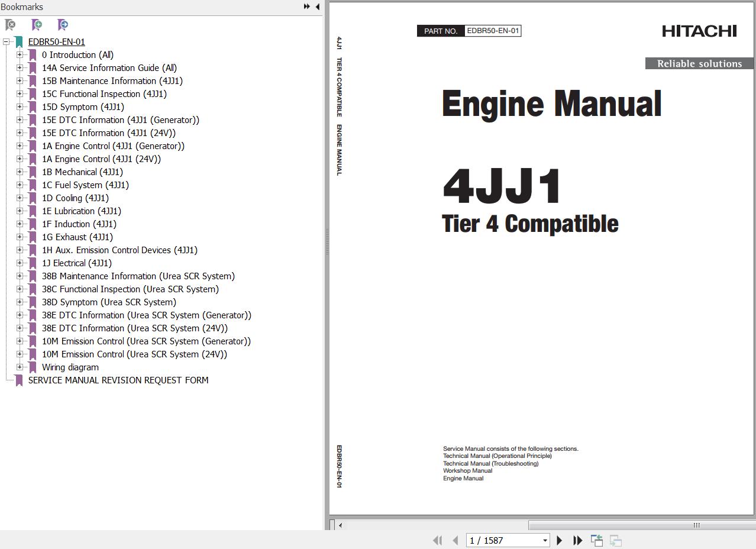This screenshot has width=756, height=549.
Task: Select 38E DTC Information (Urea SCR System (24V))
Action: tap(135, 328)
